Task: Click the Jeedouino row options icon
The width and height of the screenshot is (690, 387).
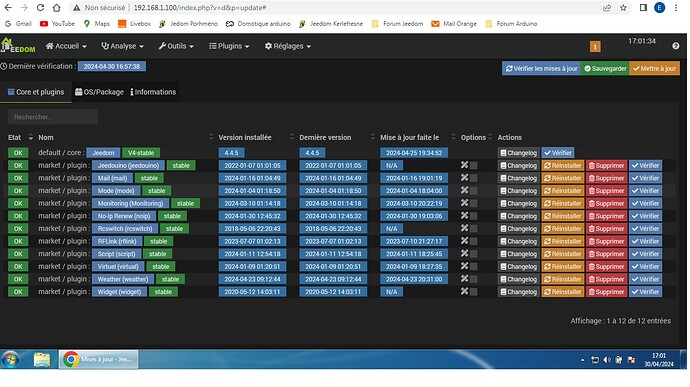Action: tap(464, 165)
